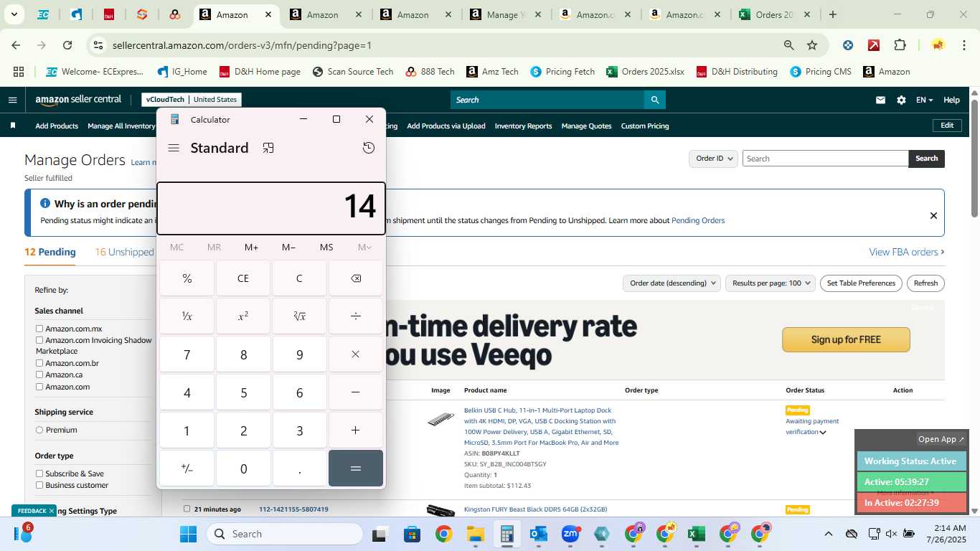Check Amazon.com Invoicing Shadow Marketplace

click(39, 340)
